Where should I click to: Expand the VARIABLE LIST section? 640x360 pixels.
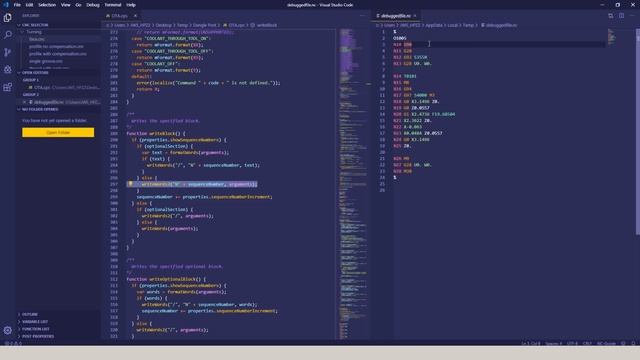34,322
